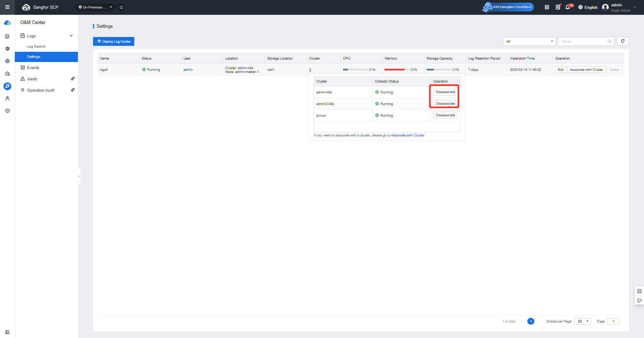Open the Kubernetes helm-wheel sidebar icon
644x338 pixels.
(x=7, y=49)
